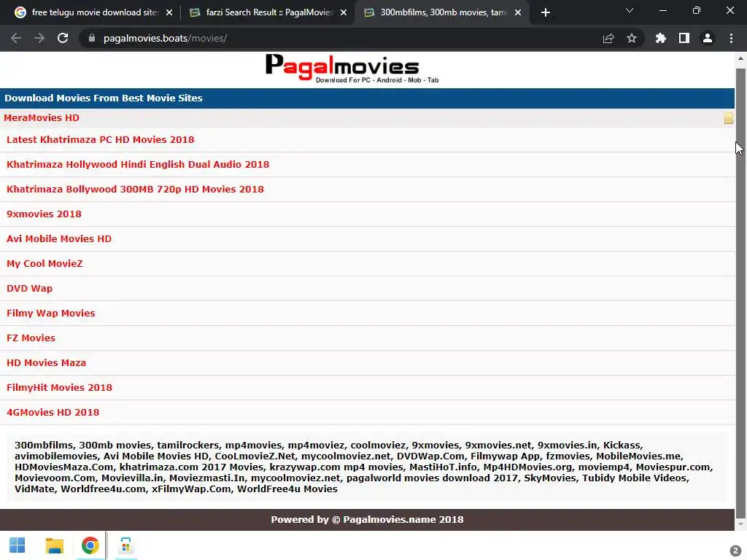
Task: Bookmark this page with the star icon
Action: click(632, 38)
